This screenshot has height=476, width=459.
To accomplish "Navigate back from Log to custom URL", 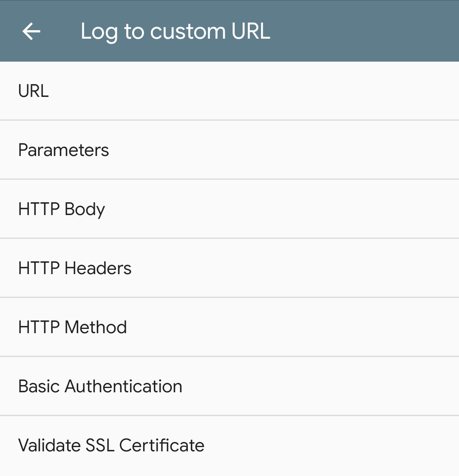I will [x=31, y=31].
